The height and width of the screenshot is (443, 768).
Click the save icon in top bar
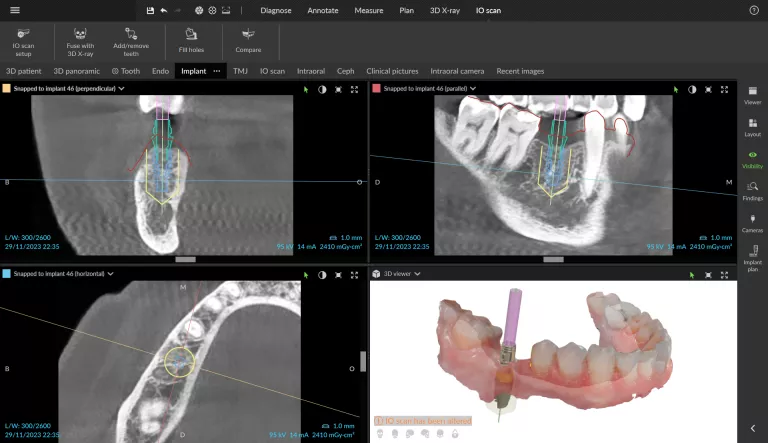(150, 10)
